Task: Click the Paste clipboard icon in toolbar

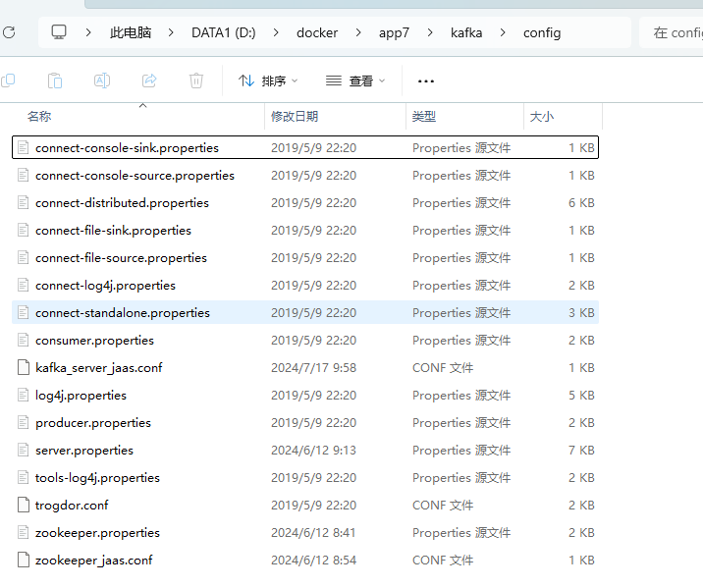Action: tap(55, 81)
